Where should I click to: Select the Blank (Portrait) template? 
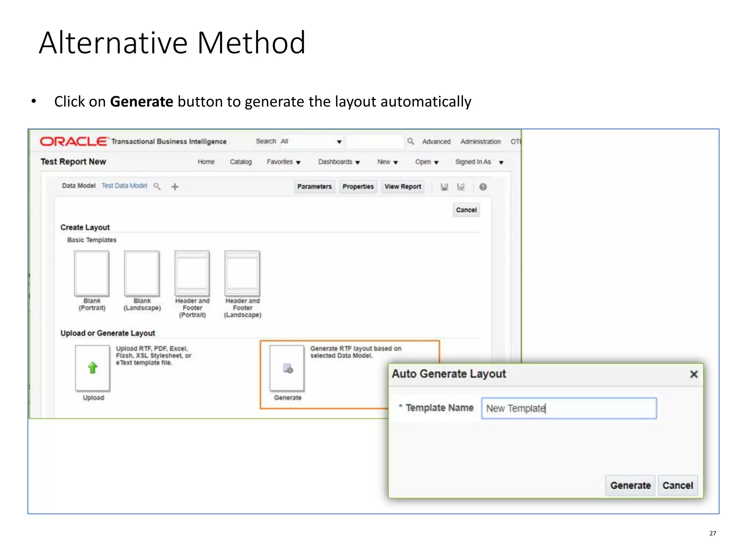pos(92,273)
